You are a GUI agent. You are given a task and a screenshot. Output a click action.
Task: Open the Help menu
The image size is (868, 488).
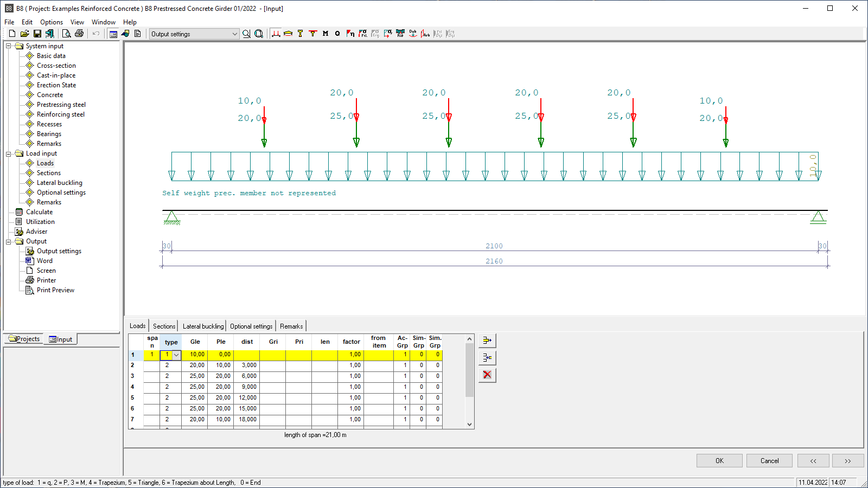point(130,22)
